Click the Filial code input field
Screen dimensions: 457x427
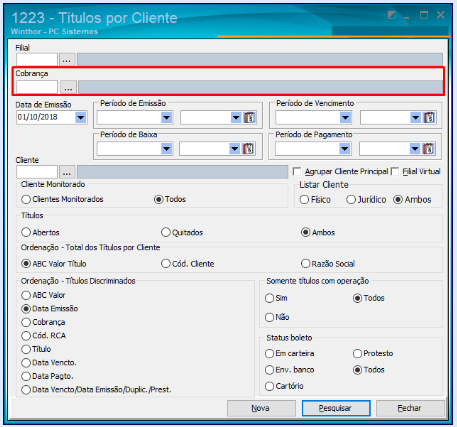pos(37,60)
